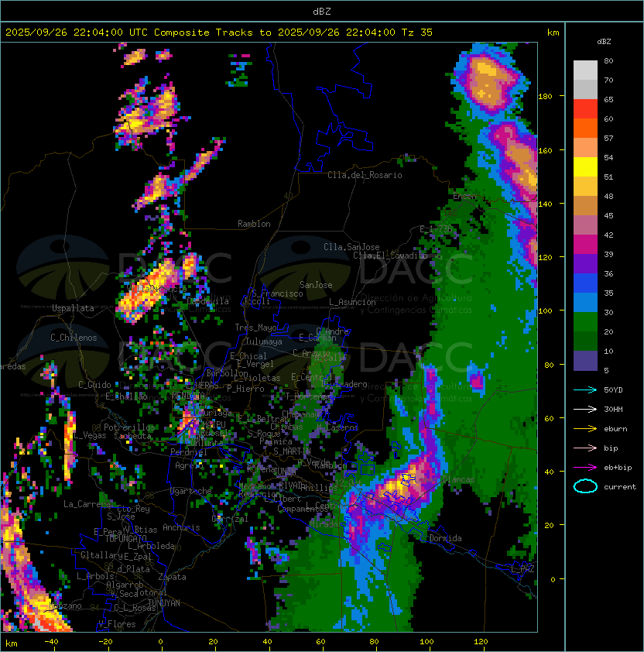Click the L_Asuncion place name

click(352, 302)
